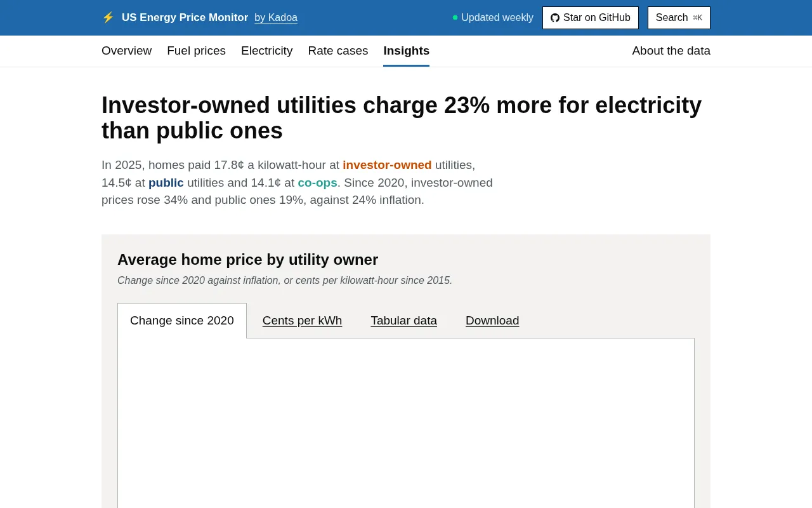This screenshot has width=812, height=508.
Task: Navigate to the Electricity page
Action: click(x=266, y=51)
